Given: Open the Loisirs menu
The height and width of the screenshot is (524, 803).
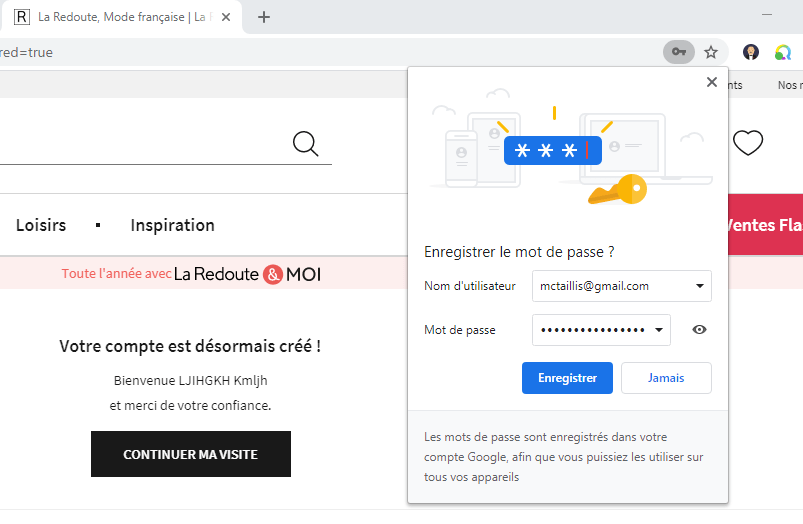Looking at the screenshot, I should tap(41, 225).
